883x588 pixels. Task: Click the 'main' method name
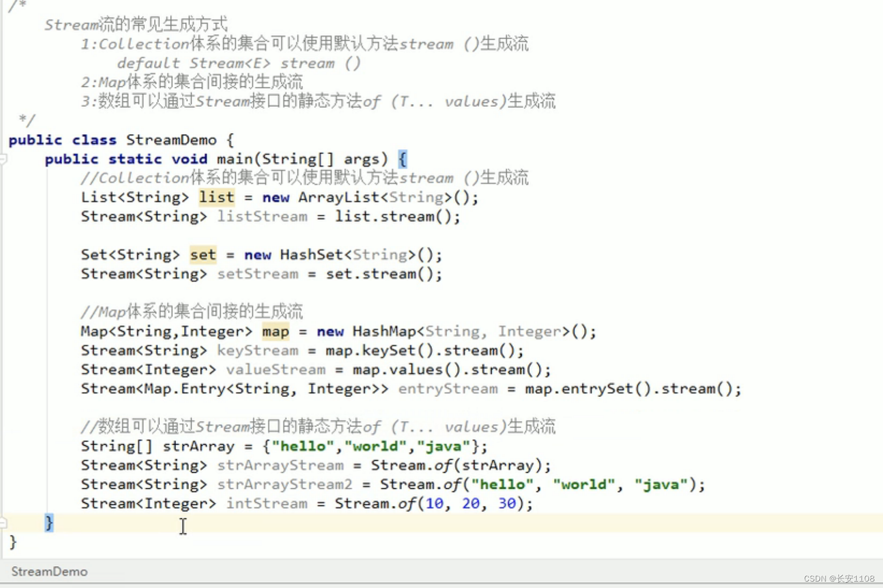pyautogui.click(x=235, y=159)
